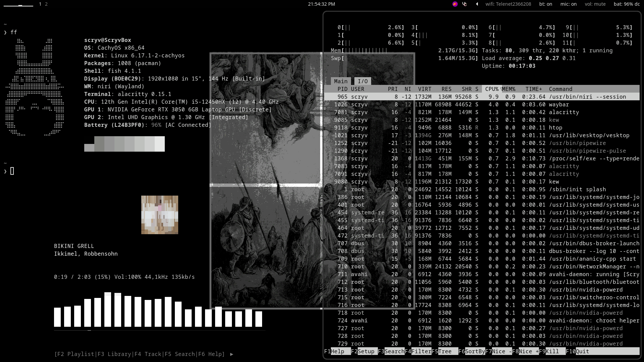Select the Main tab in htop
Viewport: 644px width, 362px height.
(341, 81)
